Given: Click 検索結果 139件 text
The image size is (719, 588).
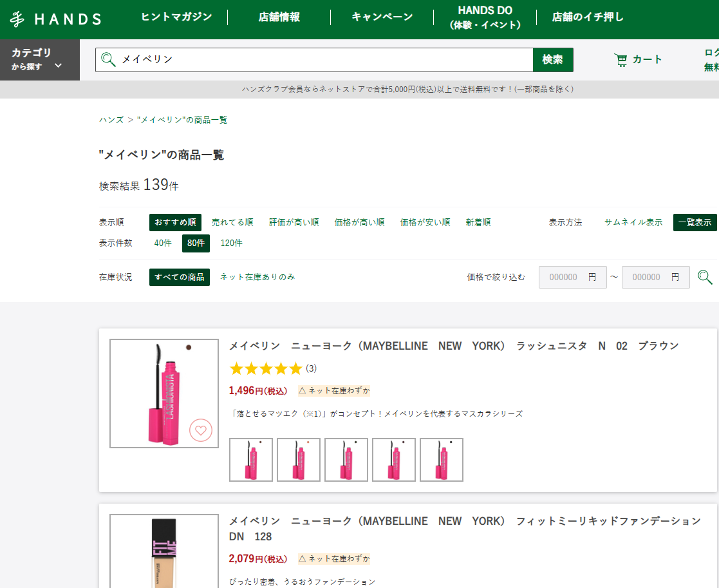Looking at the screenshot, I should (139, 185).
